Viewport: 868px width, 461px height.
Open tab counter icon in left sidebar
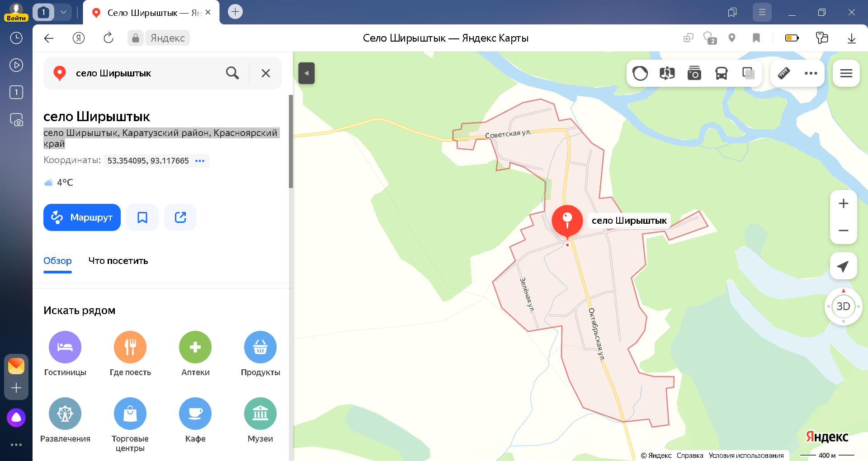[16, 92]
